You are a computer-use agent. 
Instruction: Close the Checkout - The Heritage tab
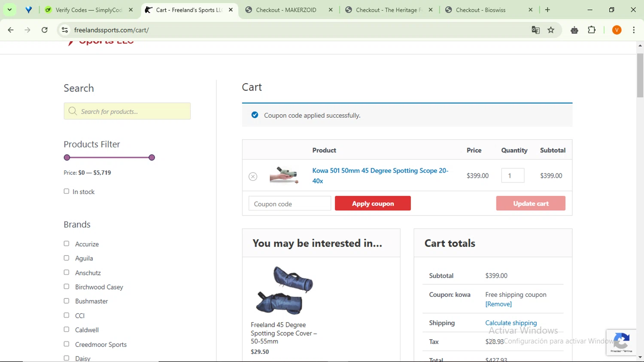pos(431,10)
